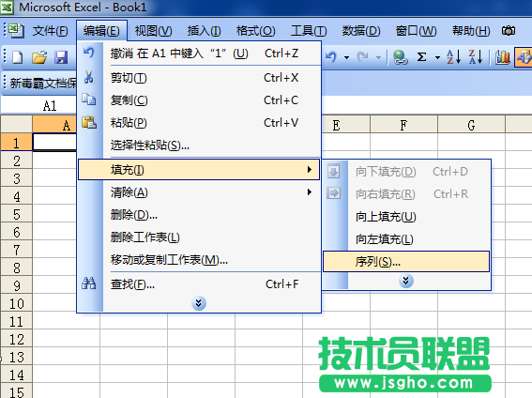
Task: Expand the Fill submenu chevron
Action: pyautogui.click(x=405, y=281)
